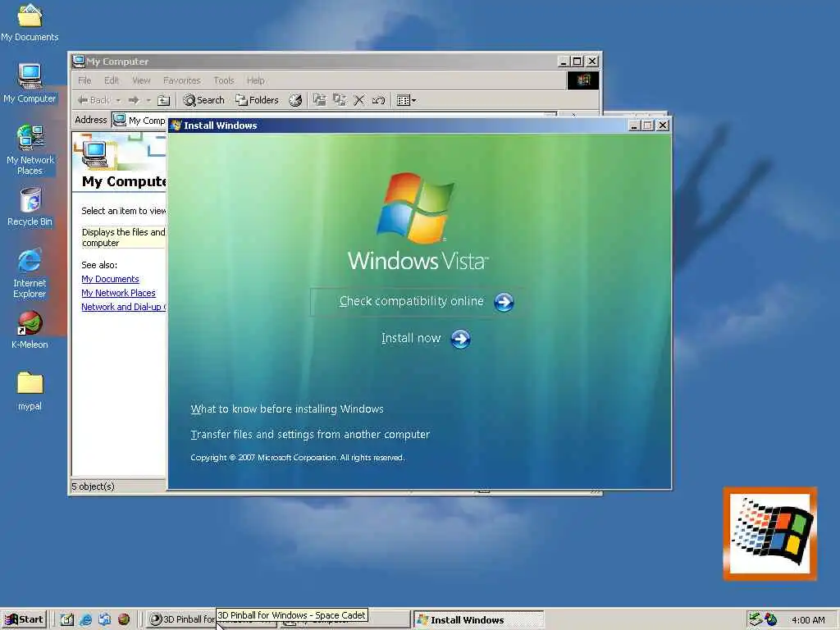Image resolution: width=840 pixels, height=630 pixels.
Task: Click the Move To toolbar icon
Action: (320, 100)
